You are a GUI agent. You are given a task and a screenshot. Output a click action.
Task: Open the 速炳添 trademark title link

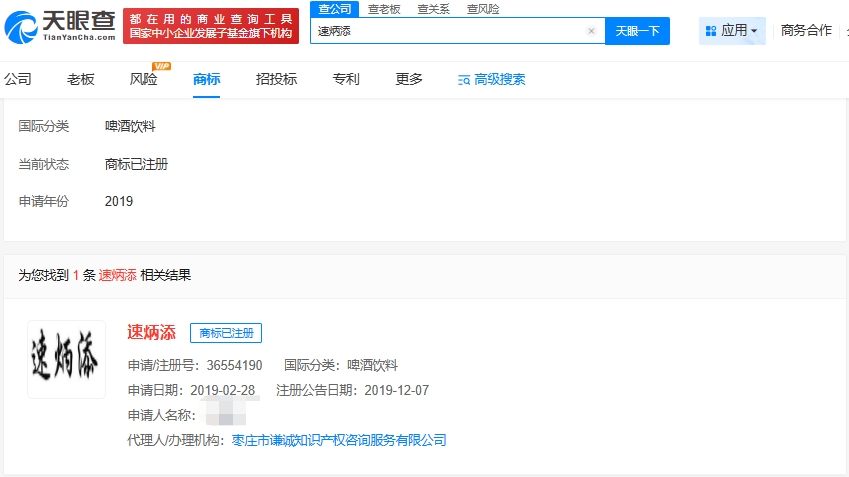[152, 333]
